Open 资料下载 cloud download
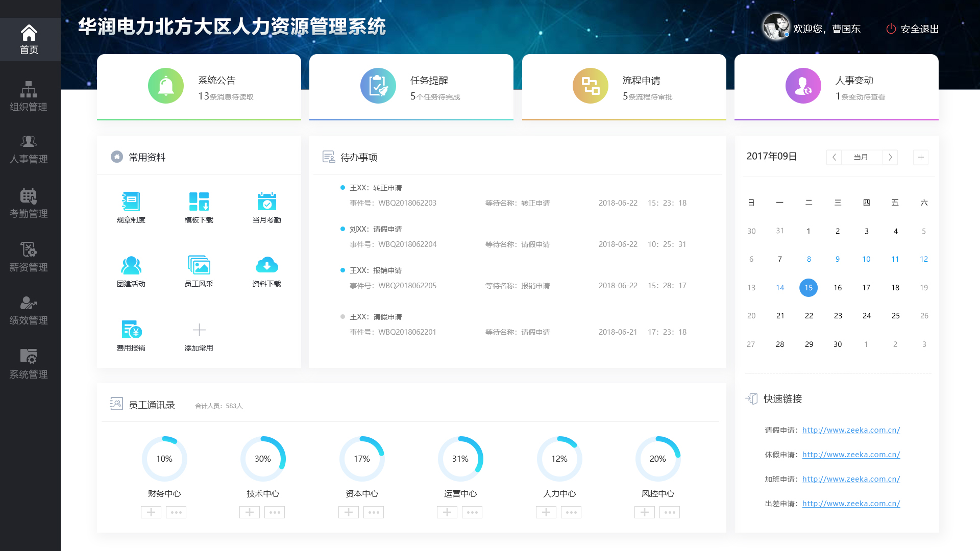This screenshot has height=551, width=980. (267, 271)
